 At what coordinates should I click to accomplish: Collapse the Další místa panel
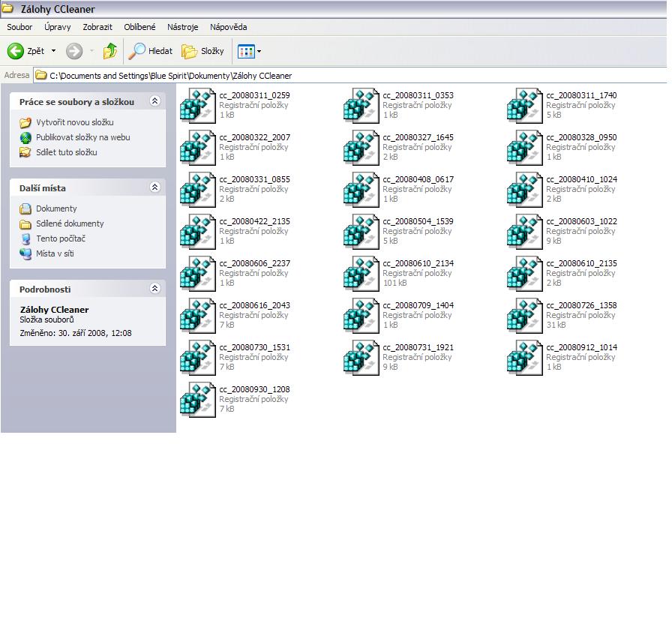154,187
